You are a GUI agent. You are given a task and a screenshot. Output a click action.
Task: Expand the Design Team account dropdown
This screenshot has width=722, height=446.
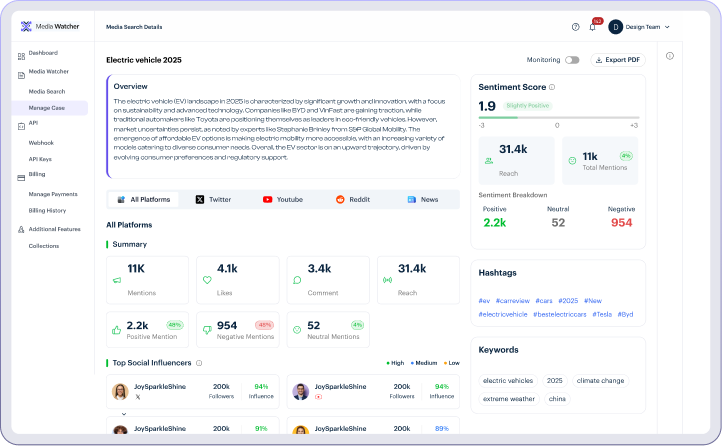[x=667, y=27]
